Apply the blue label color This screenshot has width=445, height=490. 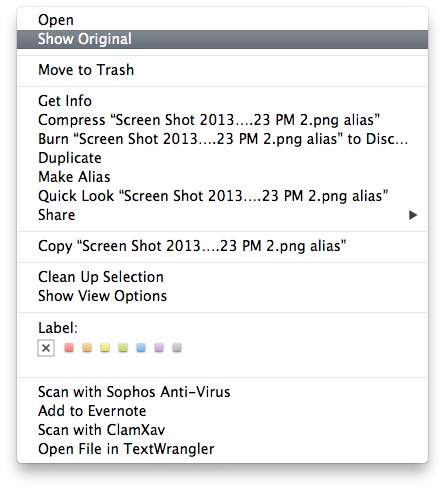click(x=141, y=348)
